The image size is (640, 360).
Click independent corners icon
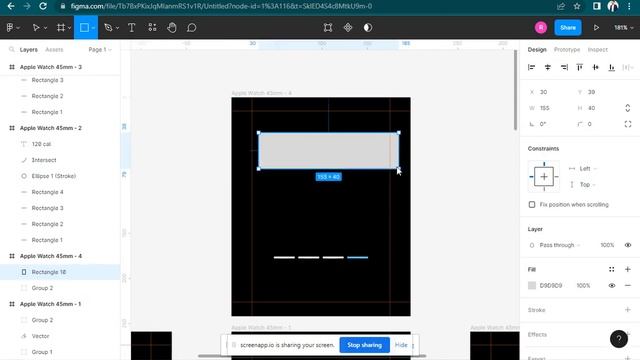click(628, 124)
